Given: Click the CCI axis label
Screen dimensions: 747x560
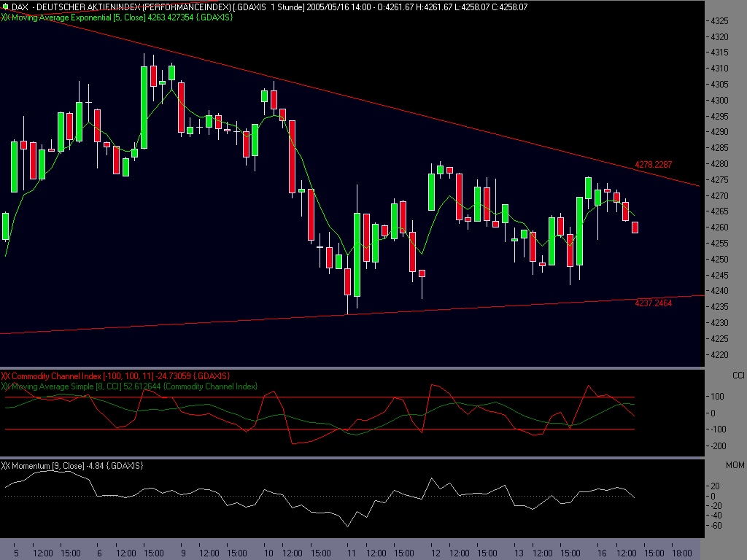Looking at the screenshot, I should coord(738,375).
